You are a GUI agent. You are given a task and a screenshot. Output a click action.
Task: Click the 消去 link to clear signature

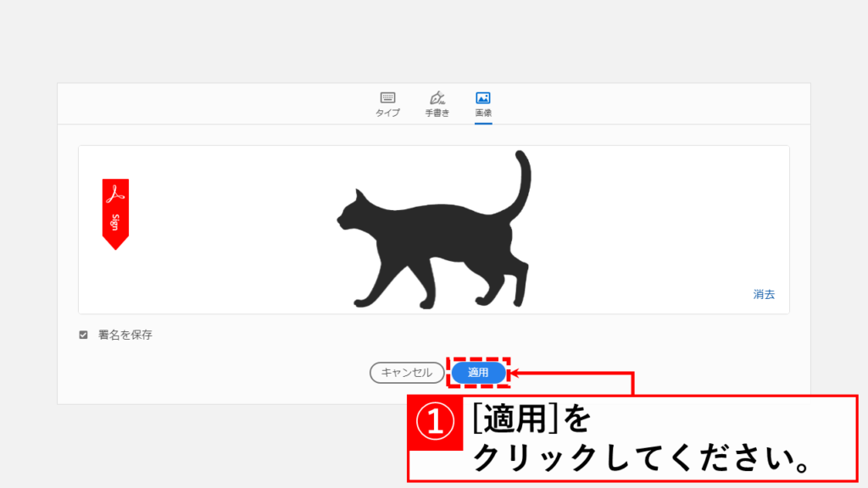tap(764, 294)
